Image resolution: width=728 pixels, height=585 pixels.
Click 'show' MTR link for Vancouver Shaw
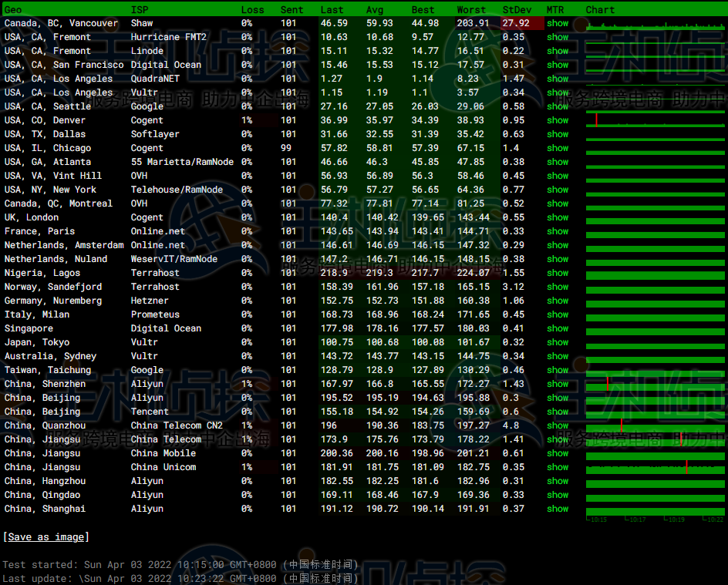557,23
